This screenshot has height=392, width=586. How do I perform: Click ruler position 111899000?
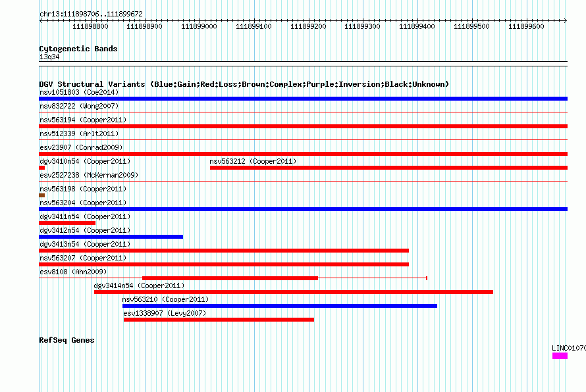[200, 26]
